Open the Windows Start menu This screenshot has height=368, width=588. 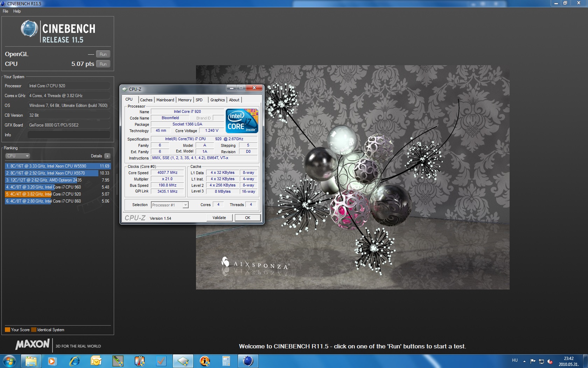tap(9, 361)
